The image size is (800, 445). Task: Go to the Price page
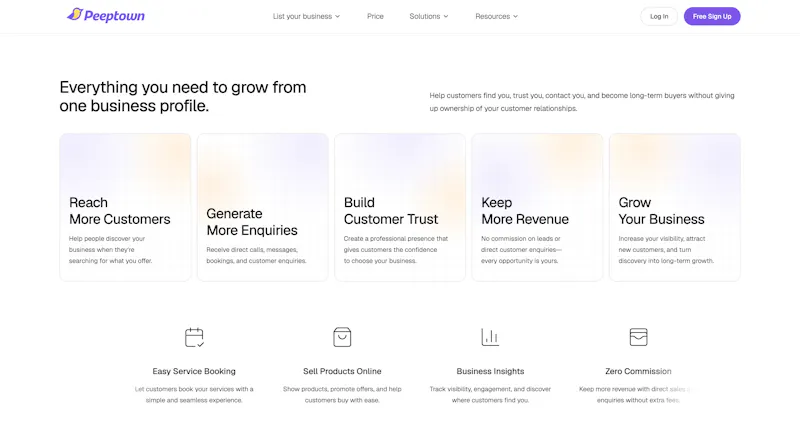pyautogui.click(x=375, y=16)
